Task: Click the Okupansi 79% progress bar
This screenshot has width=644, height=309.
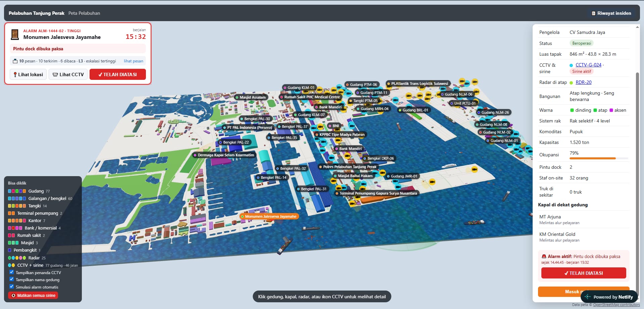Action: coord(599,158)
